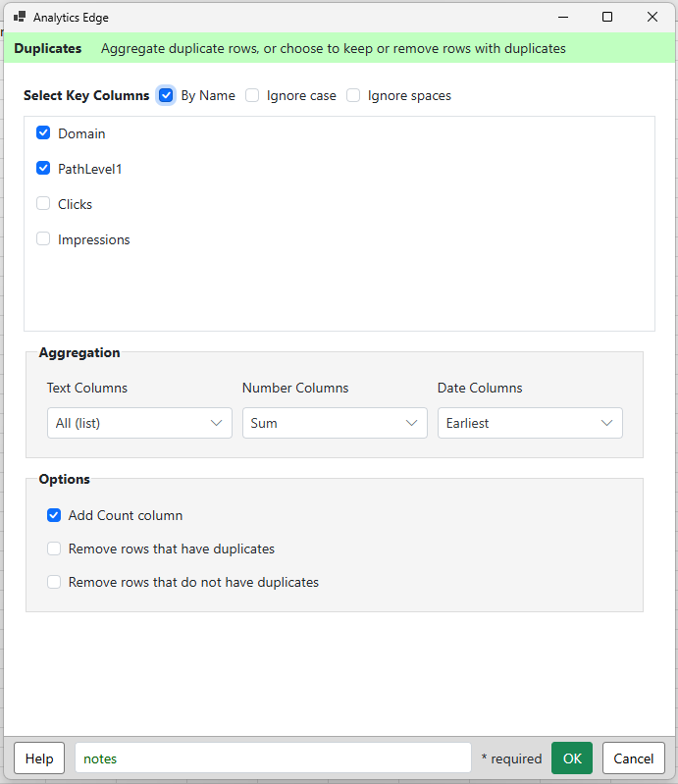Minimize the Analytics Edge window

[x=563, y=17]
